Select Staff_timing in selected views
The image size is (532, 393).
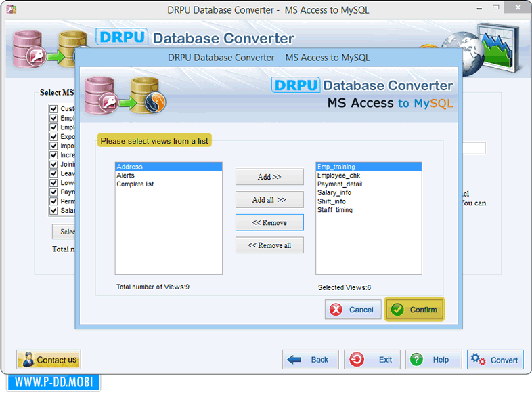[x=368, y=210]
